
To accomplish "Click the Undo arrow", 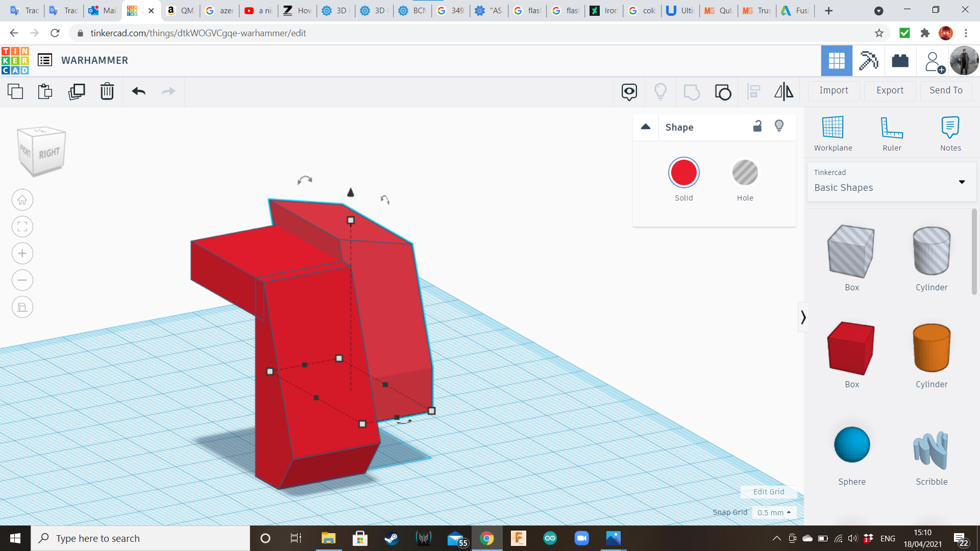I will click(x=138, y=92).
